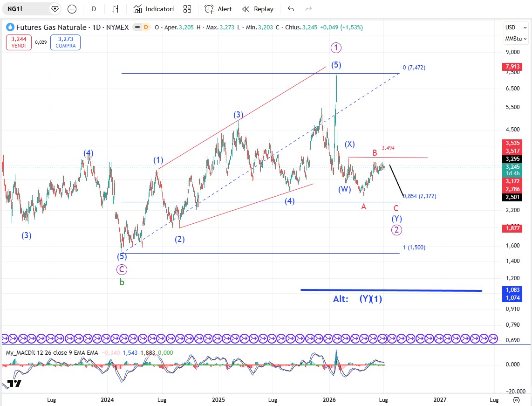Click the 7,913 red price axis tag
This screenshot has width=532, height=406.
(512, 67)
